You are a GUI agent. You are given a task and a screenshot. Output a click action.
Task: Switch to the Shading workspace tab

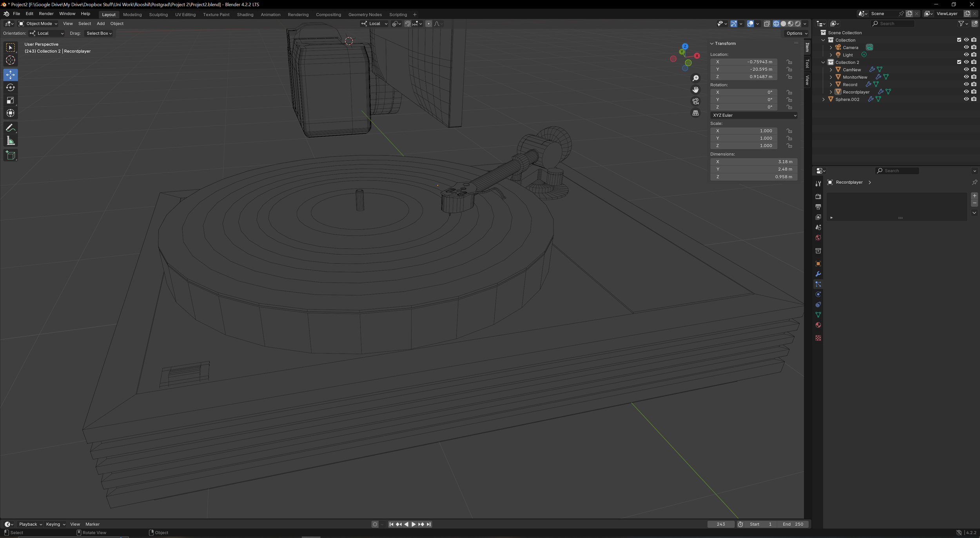point(245,14)
